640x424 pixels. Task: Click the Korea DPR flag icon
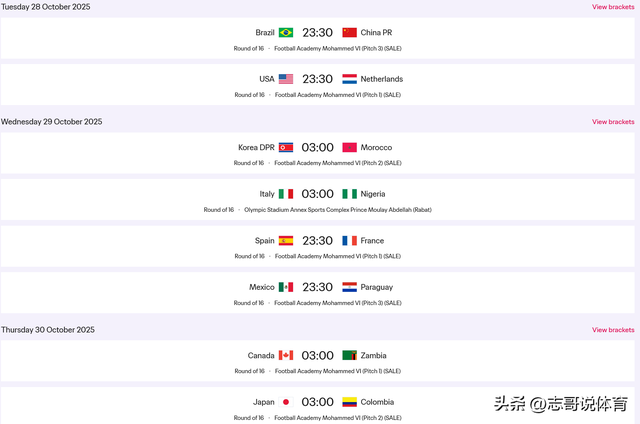tap(286, 147)
